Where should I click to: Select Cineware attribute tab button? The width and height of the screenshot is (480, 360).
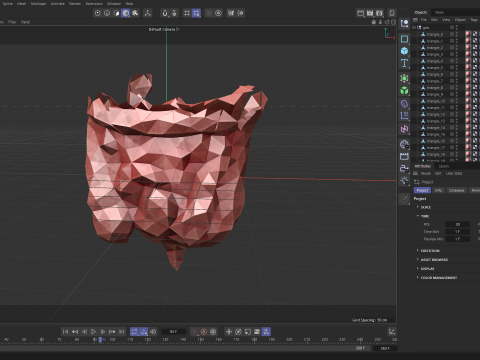pyautogui.click(x=456, y=190)
